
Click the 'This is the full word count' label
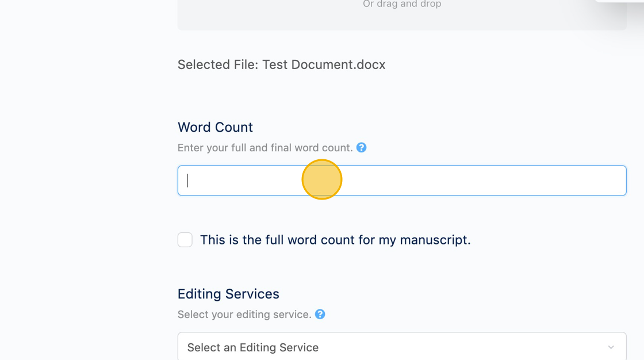(x=335, y=240)
